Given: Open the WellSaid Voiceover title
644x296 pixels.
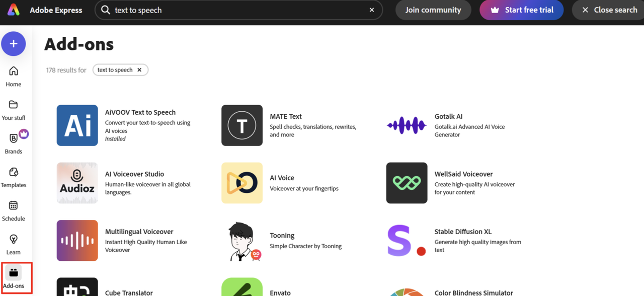Looking at the screenshot, I should coord(463,174).
